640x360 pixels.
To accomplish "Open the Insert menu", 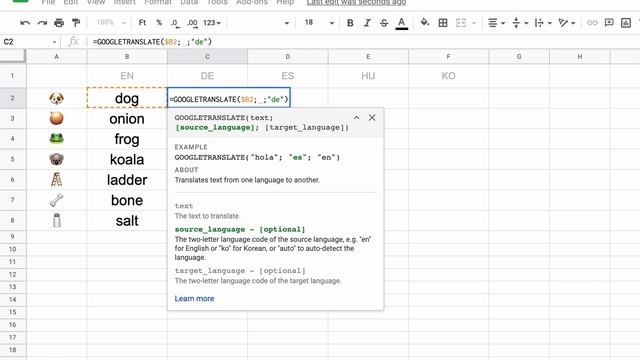I will [x=124, y=2].
